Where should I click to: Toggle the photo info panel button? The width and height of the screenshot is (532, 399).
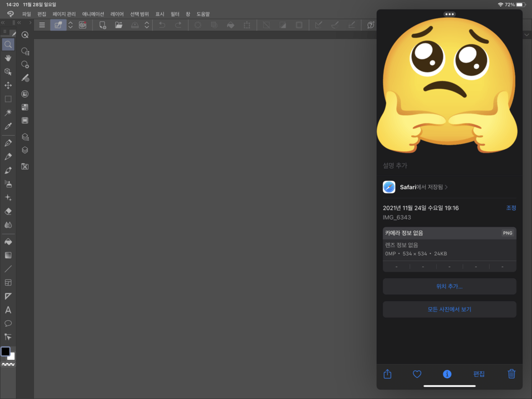pyautogui.click(x=447, y=374)
